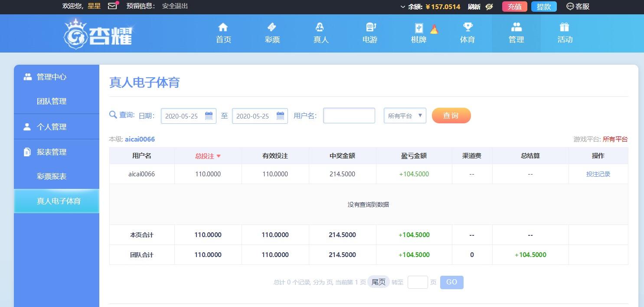This screenshot has width=644, height=307.
Task: Click 没有查询到数据 message
Action: coord(368,205)
